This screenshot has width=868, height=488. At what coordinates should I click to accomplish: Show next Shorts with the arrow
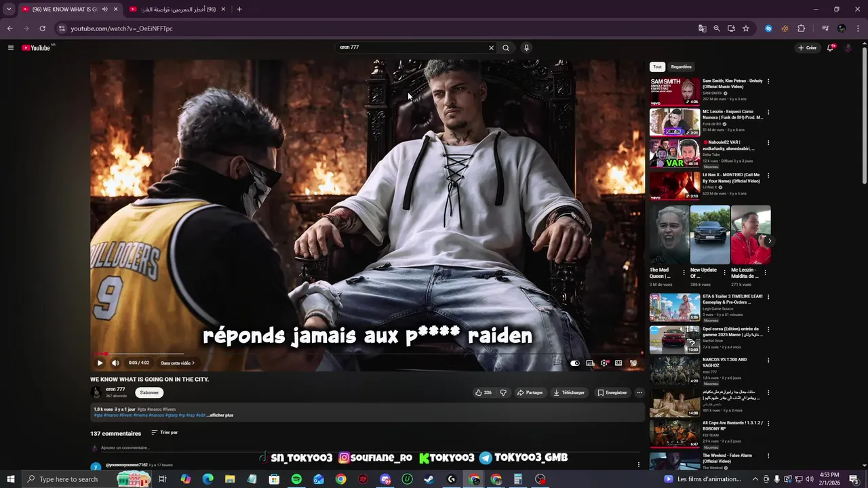[x=769, y=241]
